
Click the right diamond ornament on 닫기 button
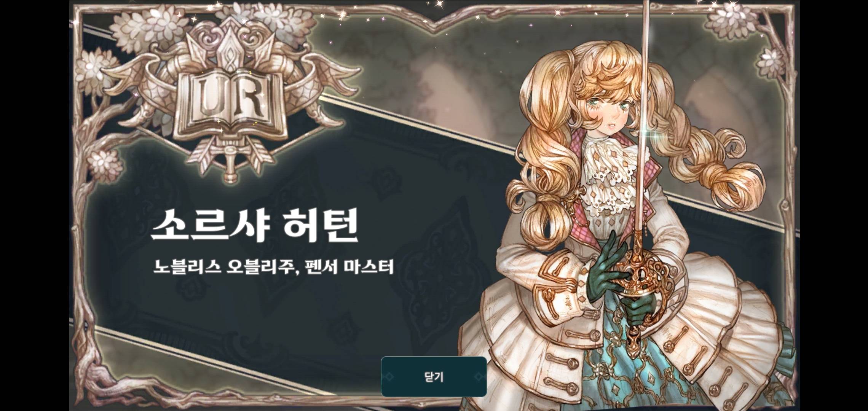click(478, 377)
